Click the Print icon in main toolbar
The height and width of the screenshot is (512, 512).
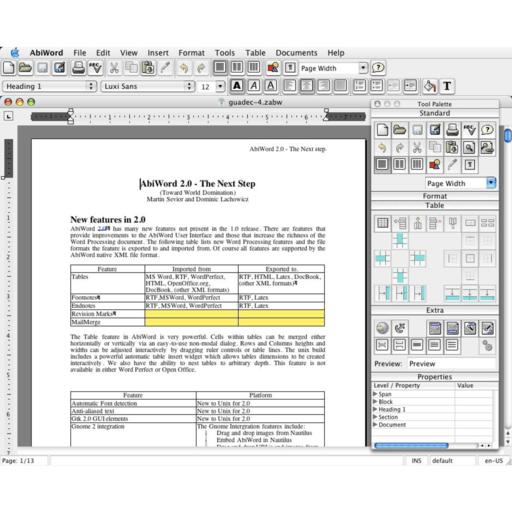click(79, 68)
